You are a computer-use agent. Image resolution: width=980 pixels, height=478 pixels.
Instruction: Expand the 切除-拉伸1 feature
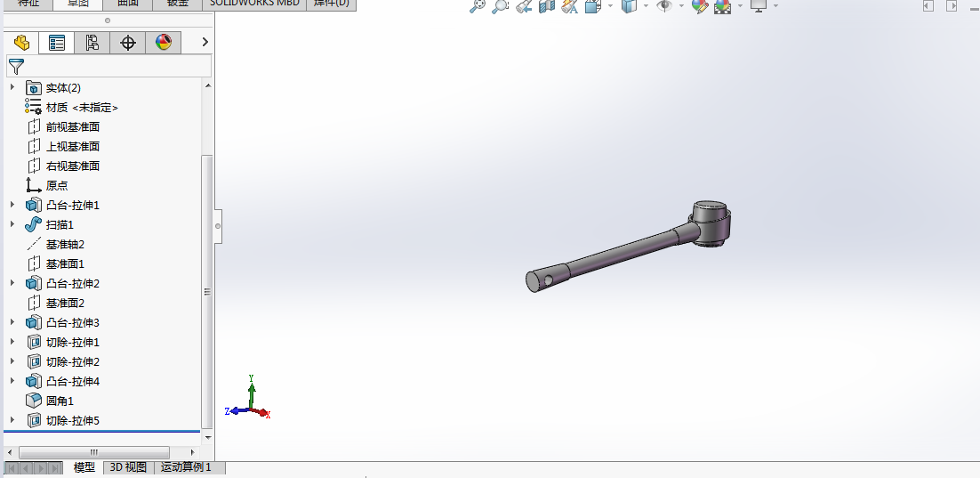pyautogui.click(x=12, y=342)
